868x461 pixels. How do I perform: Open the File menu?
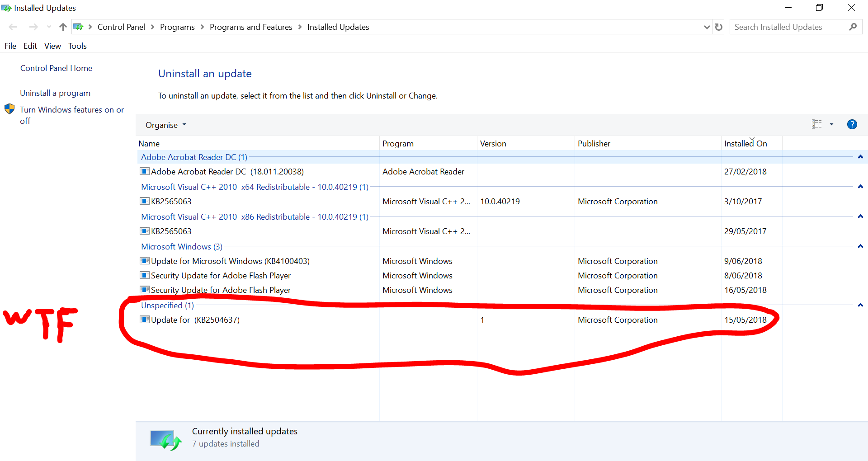10,46
